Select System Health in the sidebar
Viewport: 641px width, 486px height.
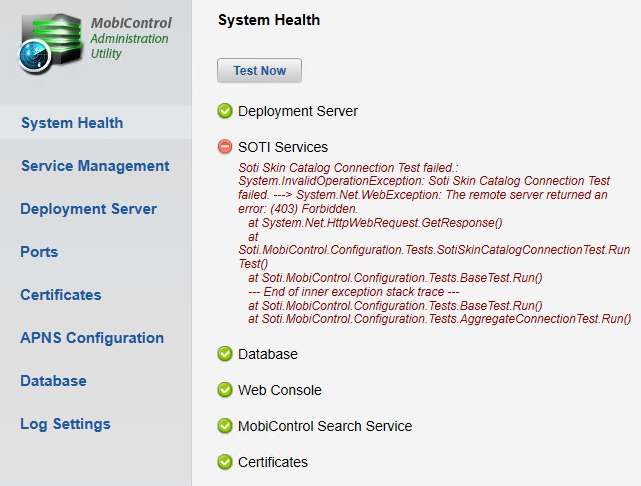pyautogui.click(x=72, y=123)
